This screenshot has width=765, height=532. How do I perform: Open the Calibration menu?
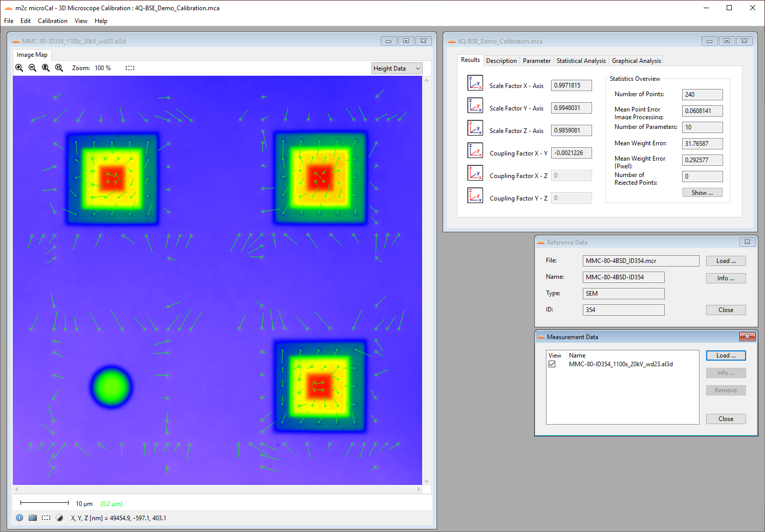(52, 21)
